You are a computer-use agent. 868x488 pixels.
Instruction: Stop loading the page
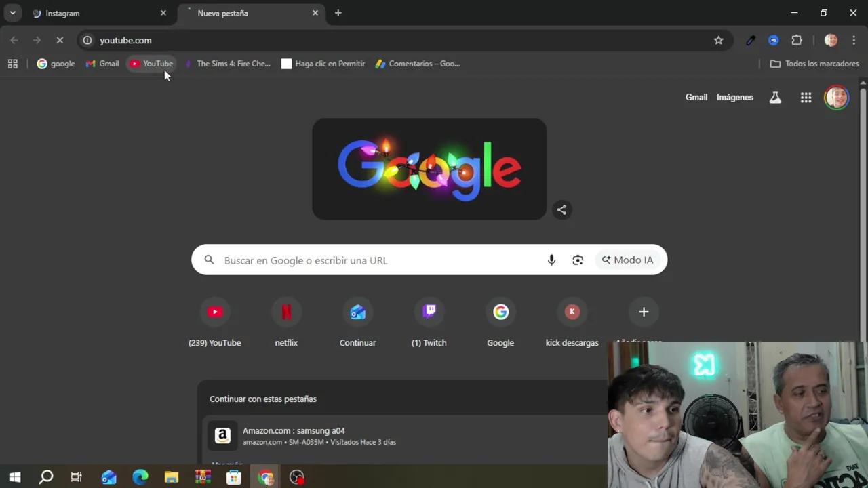coord(60,40)
